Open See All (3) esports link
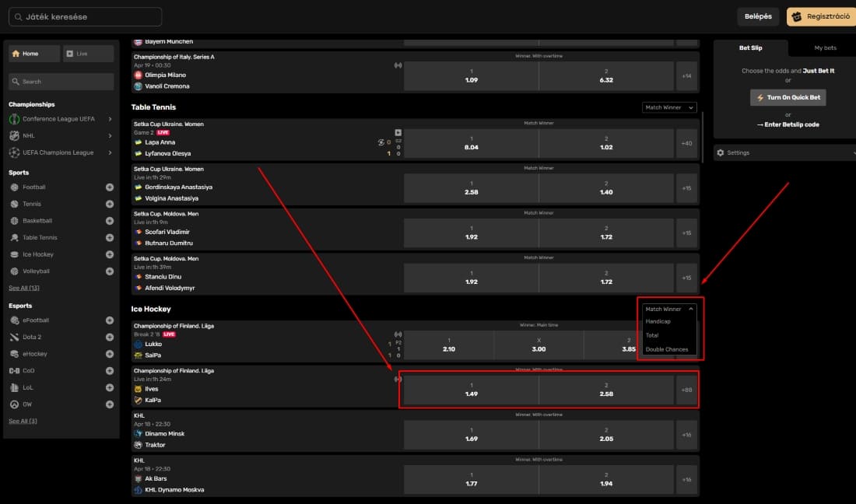 [x=23, y=421]
